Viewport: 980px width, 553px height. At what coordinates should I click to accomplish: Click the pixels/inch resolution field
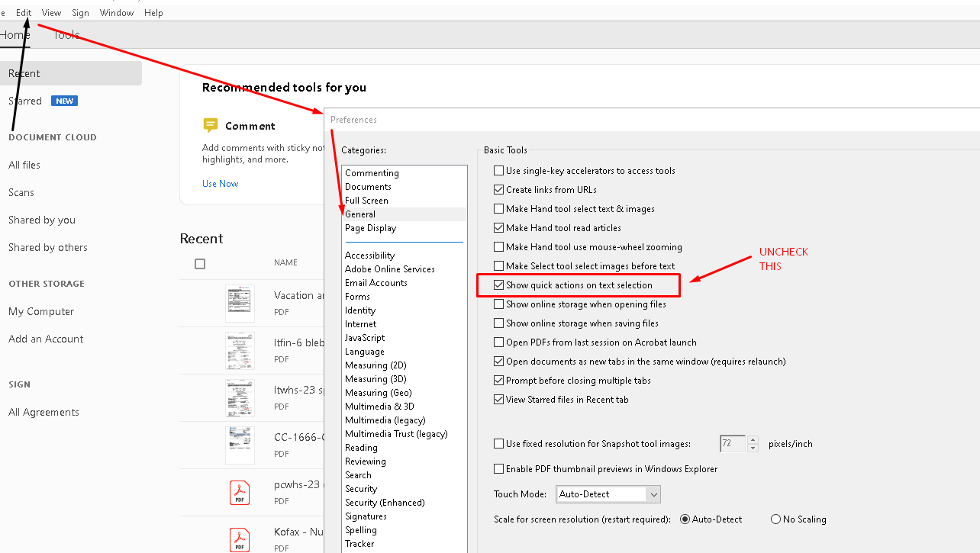click(733, 444)
